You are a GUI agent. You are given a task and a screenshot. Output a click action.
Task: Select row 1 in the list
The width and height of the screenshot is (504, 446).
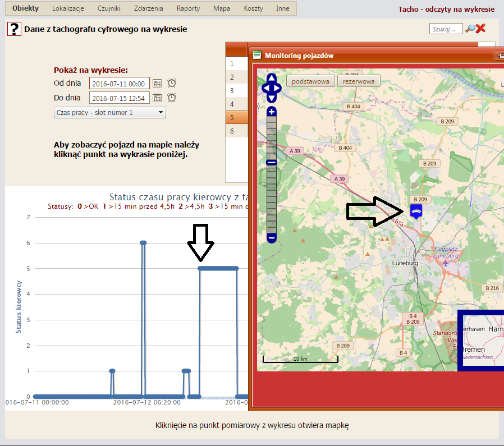coord(237,63)
